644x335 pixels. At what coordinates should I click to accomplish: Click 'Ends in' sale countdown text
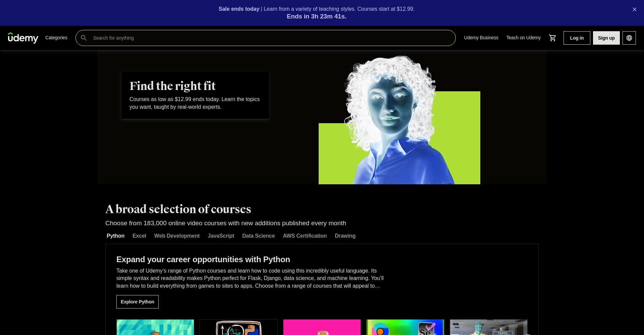[x=316, y=16]
